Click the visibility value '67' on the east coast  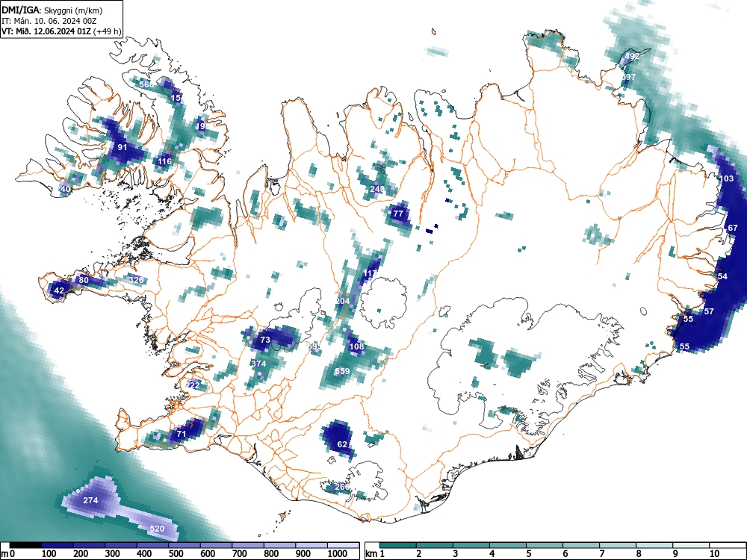[x=733, y=228]
